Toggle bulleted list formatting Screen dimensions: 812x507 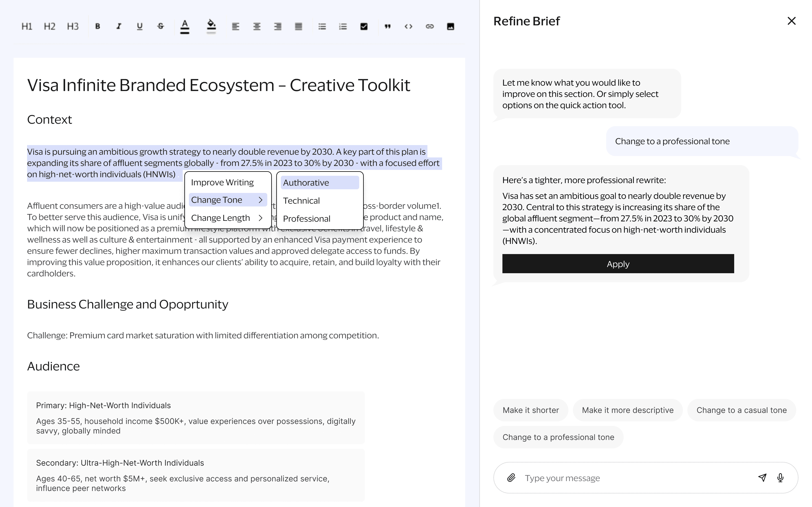(322, 26)
